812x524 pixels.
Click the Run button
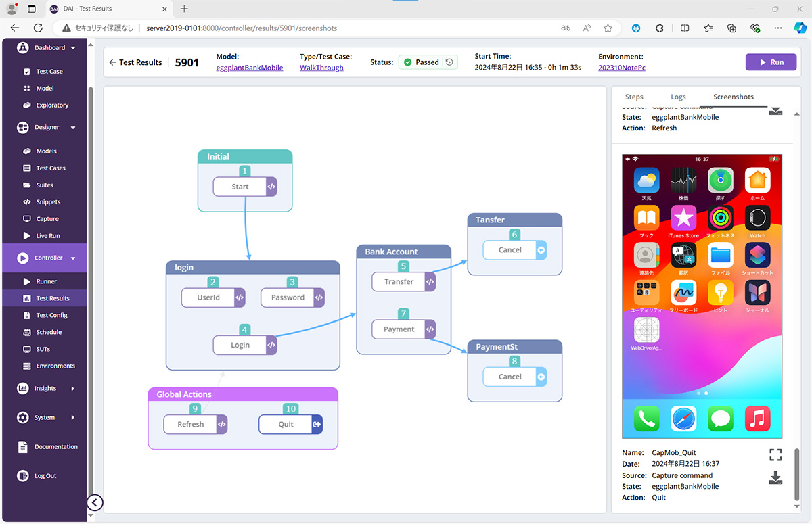coord(770,62)
